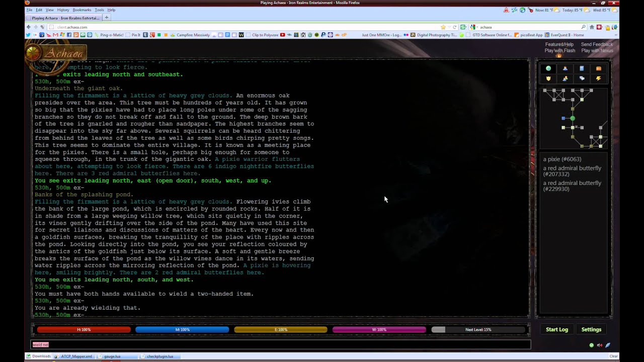This screenshot has height=362, width=644.
Task: Select the Playing Achaea browser tab
Action: [63, 18]
